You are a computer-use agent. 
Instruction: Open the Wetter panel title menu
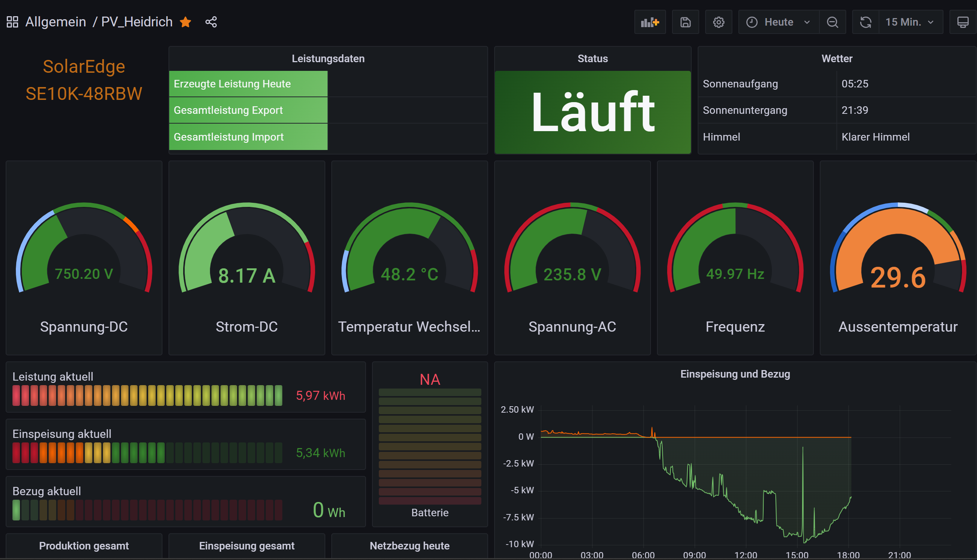[x=837, y=58]
